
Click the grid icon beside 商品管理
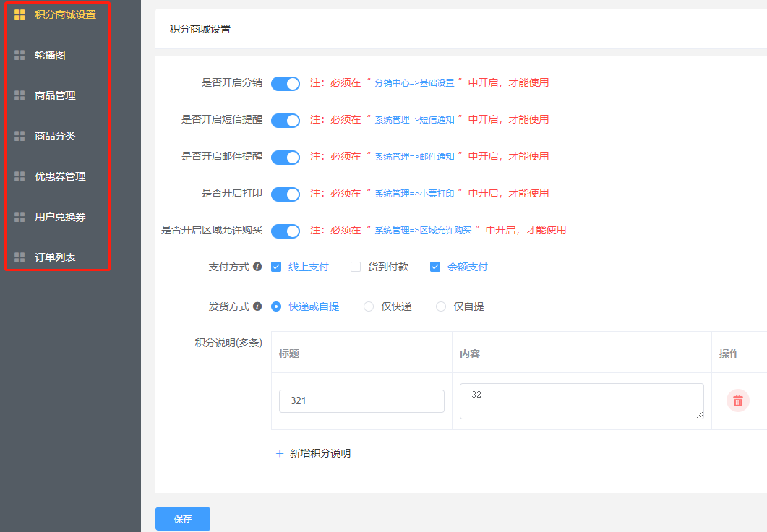(x=20, y=95)
